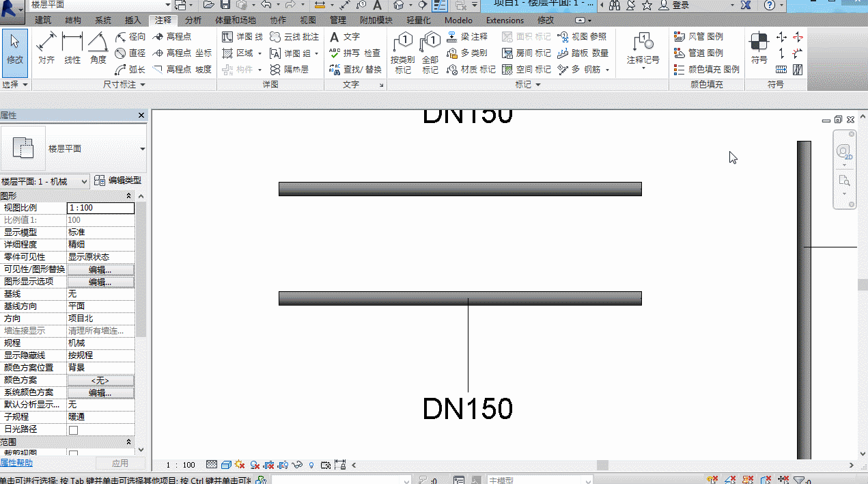Click 全部标记 tag all tool
The image size is (868, 484).
pos(430,53)
